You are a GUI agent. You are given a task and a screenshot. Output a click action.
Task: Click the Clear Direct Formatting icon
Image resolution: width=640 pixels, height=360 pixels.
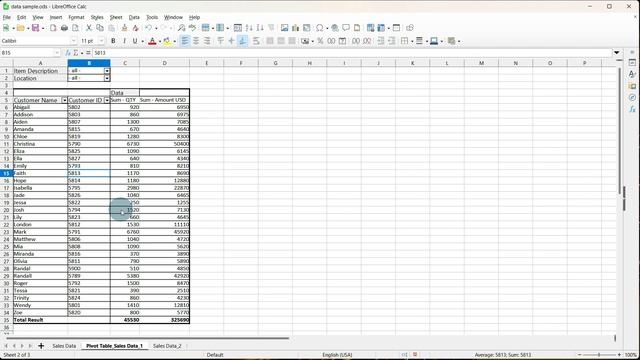click(136, 28)
